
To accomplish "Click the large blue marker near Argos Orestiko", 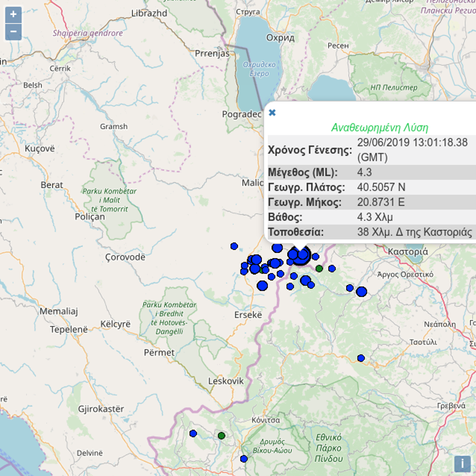I will (361, 292).
